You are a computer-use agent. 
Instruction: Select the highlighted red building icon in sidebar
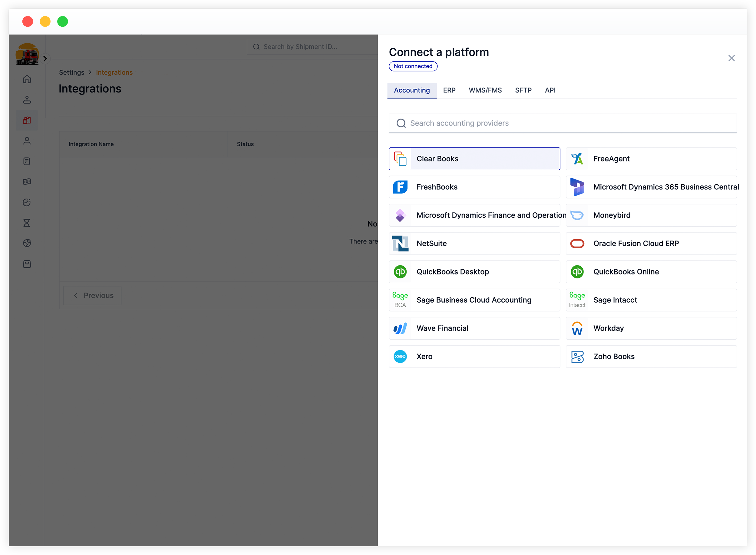click(27, 120)
